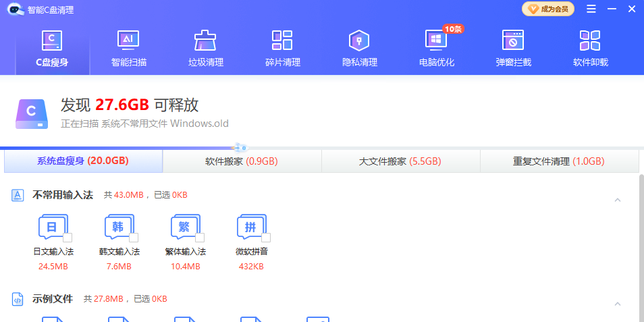The width and height of the screenshot is (644, 322).
Task: Click the 432KB size under 微软拼音
Action: tap(251, 267)
